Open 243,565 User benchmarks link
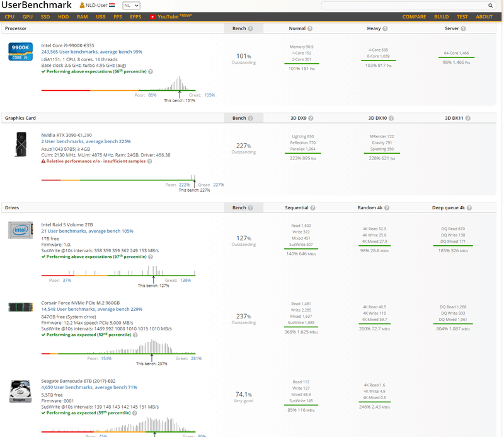This screenshot has width=504, height=437. click(91, 52)
